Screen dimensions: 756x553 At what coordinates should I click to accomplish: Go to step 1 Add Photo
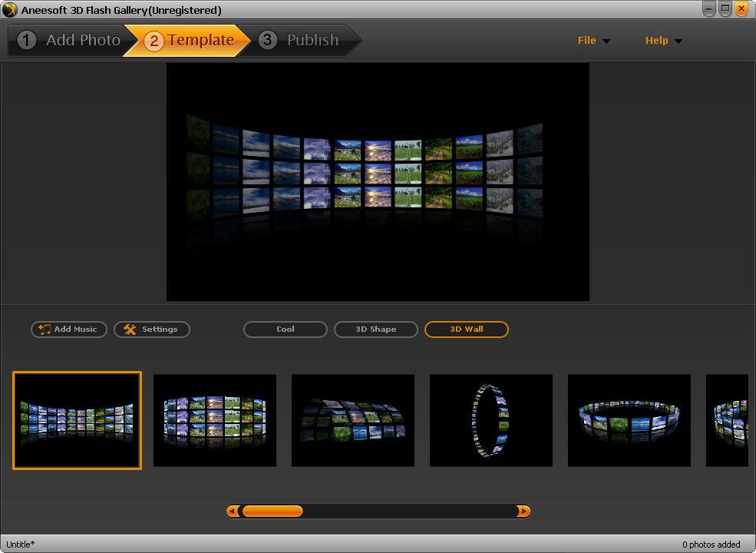pyautogui.click(x=69, y=41)
